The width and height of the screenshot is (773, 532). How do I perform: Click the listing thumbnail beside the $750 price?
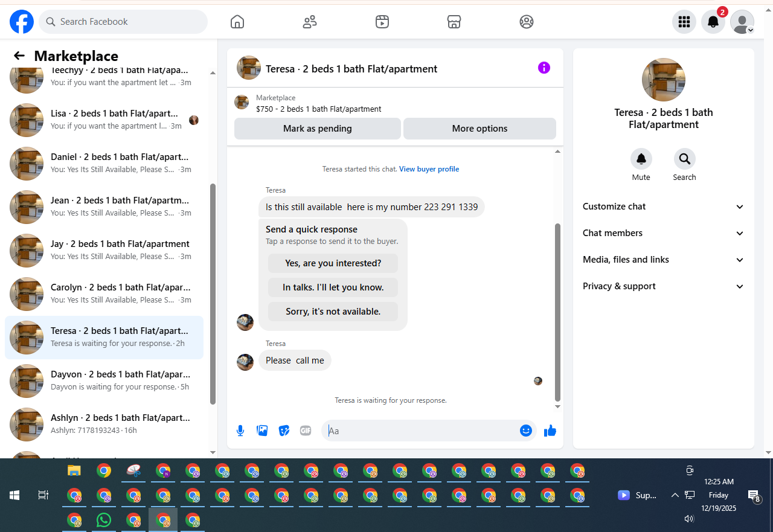tap(242, 103)
